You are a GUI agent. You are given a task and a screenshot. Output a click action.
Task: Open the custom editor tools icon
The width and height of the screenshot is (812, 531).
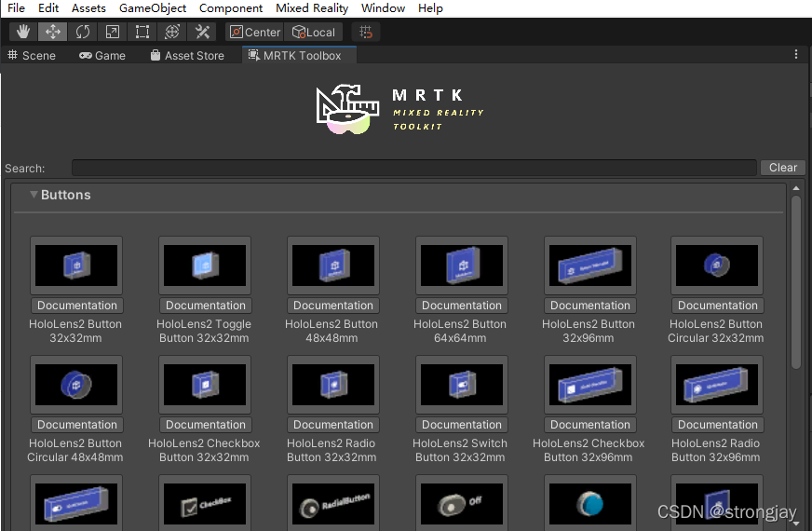click(x=202, y=32)
